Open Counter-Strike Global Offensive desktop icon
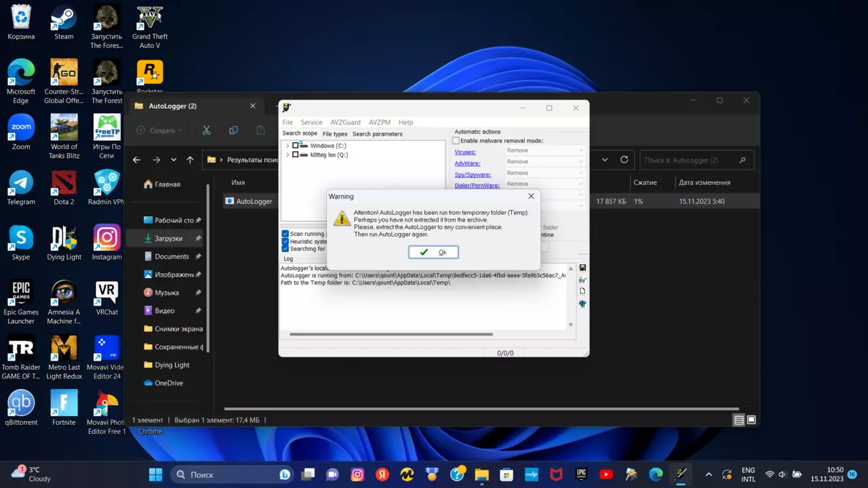 click(64, 81)
